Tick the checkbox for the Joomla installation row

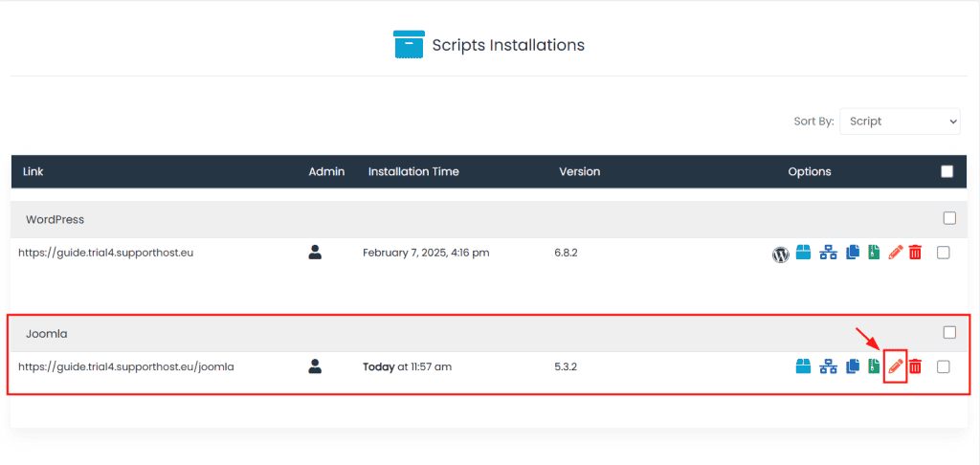coord(944,366)
